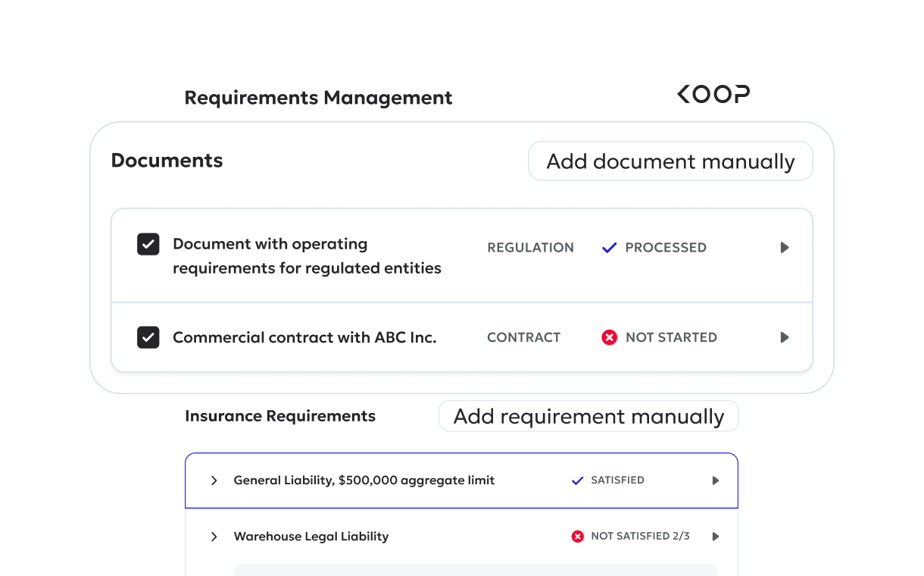Viewport: 924px width, 576px height.
Task: Click the blue PROCESSED checkmark icon
Action: 608,247
